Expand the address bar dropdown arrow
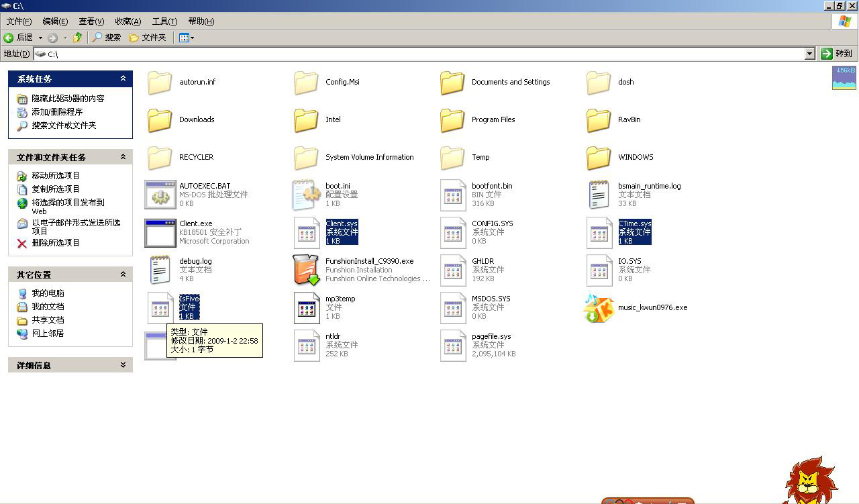This screenshot has height=504, width=859. (809, 54)
